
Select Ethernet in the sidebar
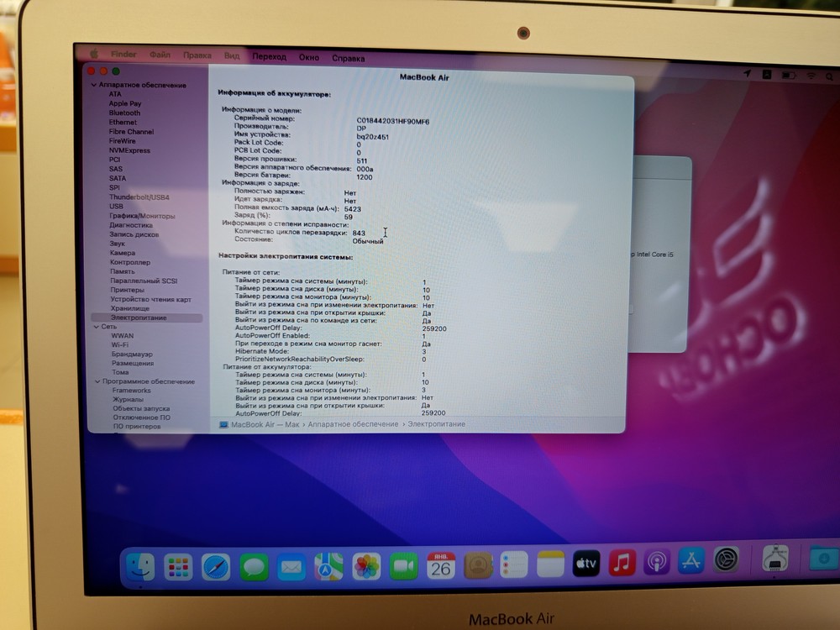123,122
